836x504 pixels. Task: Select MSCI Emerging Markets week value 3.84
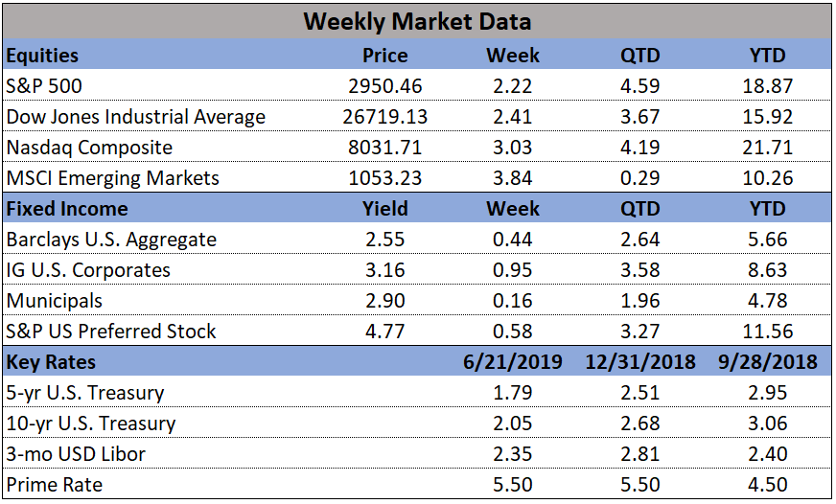[x=512, y=178]
